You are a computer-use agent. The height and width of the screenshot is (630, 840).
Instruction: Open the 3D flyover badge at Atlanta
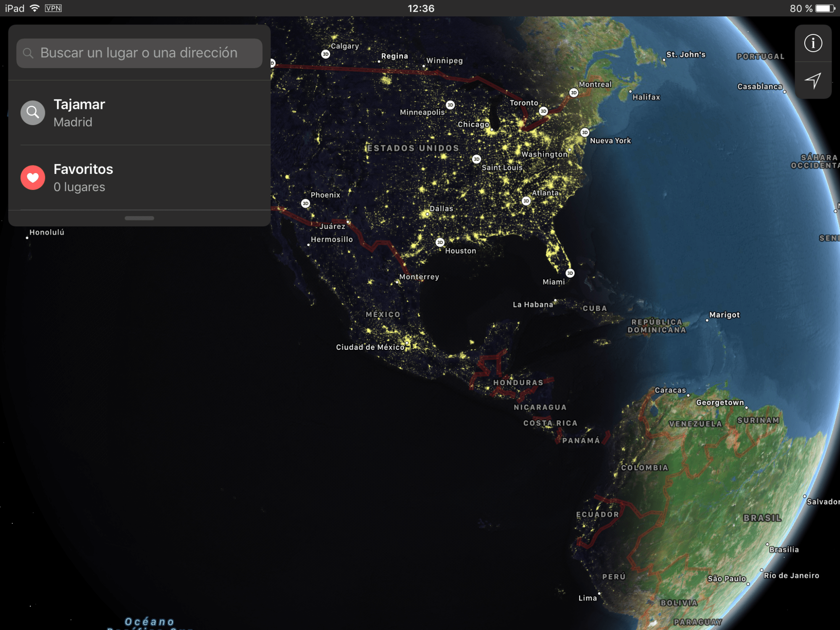[526, 201]
